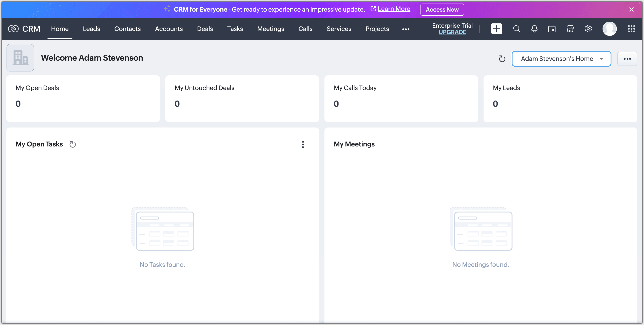644x325 pixels.
Task: Open the home page options ellipsis button
Action: [x=627, y=59]
